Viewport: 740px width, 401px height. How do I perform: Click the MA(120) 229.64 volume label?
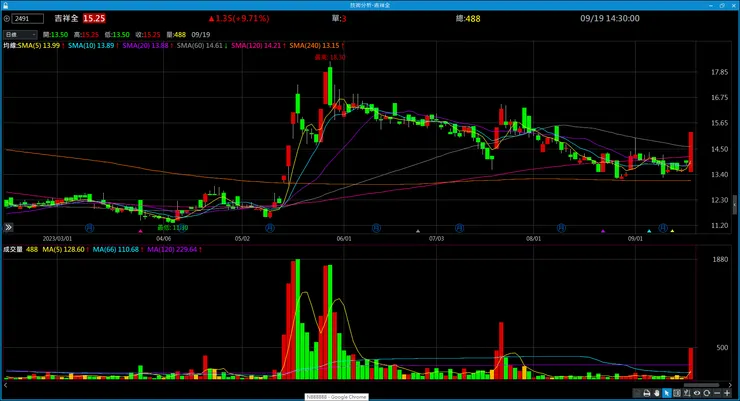point(172,250)
